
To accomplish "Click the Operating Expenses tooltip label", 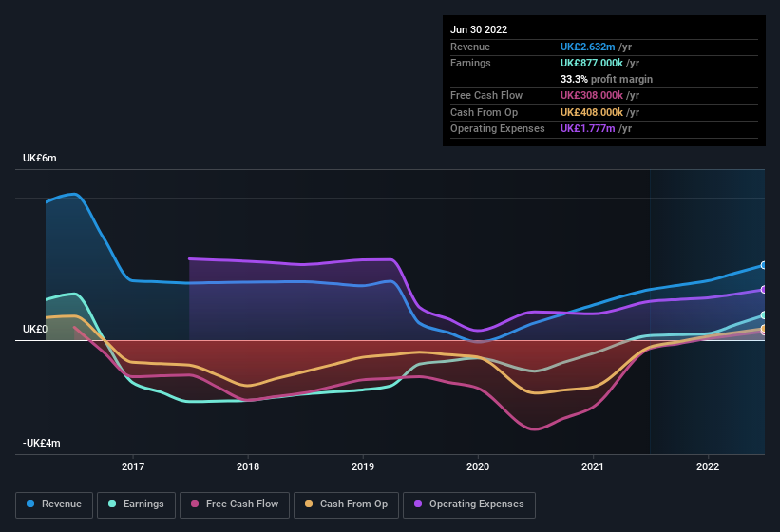I will (498, 129).
